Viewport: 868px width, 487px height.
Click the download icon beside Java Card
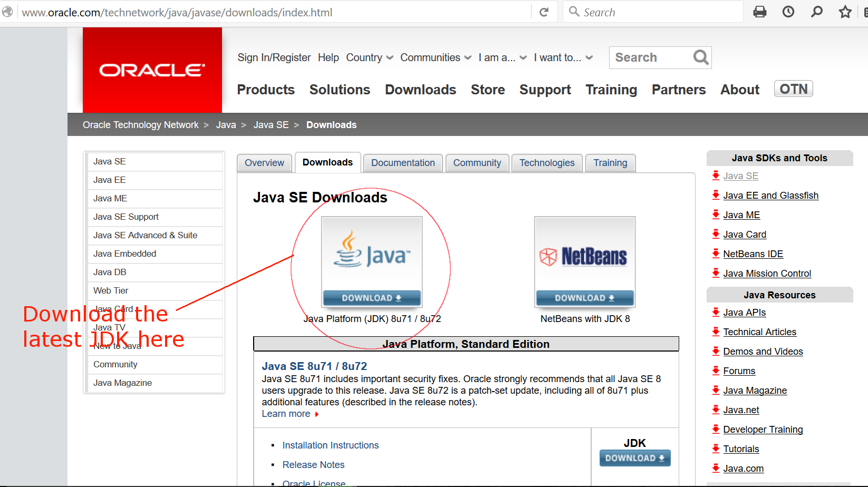pyautogui.click(x=716, y=234)
